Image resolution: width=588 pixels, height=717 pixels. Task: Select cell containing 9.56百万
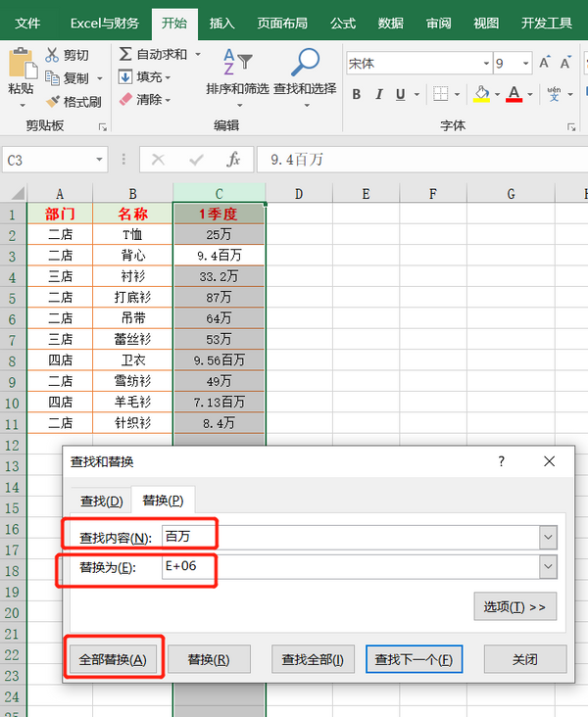pyautogui.click(x=219, y=360)
